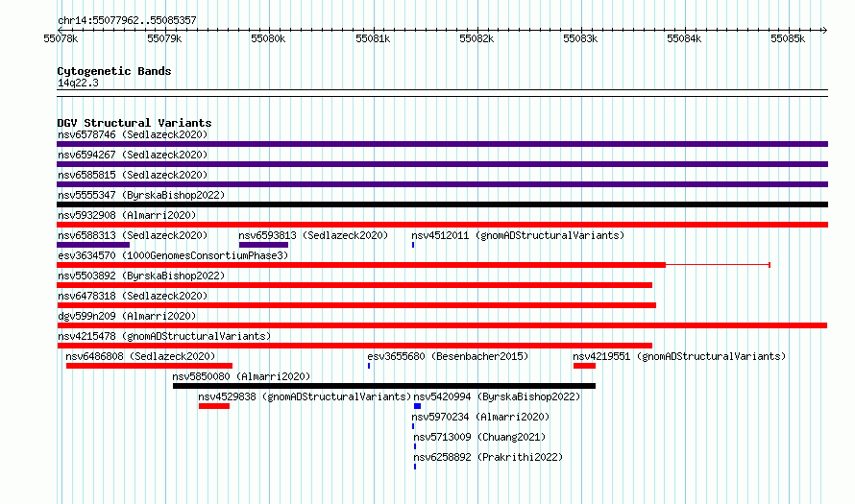Click the 55079k ruler tick label
The image size is (855, 504).
[164, 38]
